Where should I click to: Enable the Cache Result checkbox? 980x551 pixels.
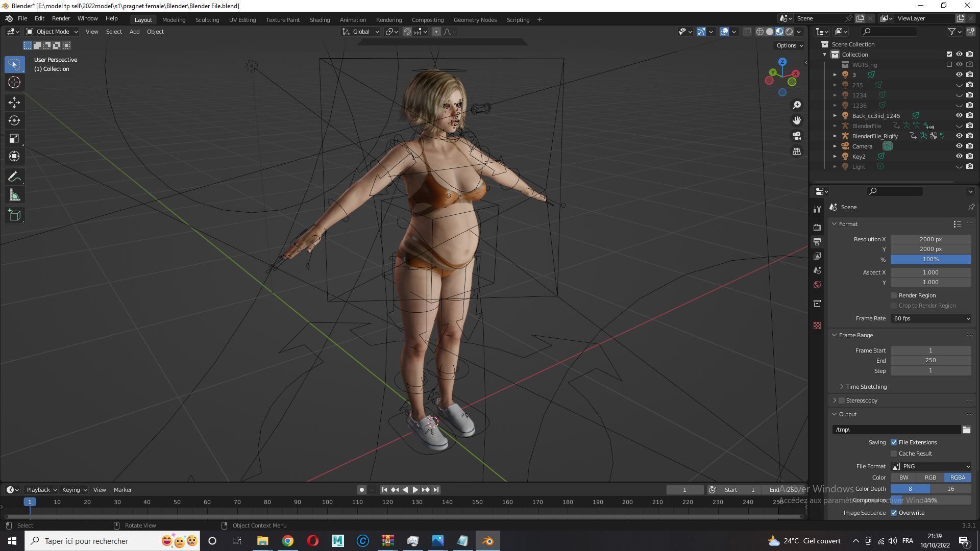[x=894, y=454]
